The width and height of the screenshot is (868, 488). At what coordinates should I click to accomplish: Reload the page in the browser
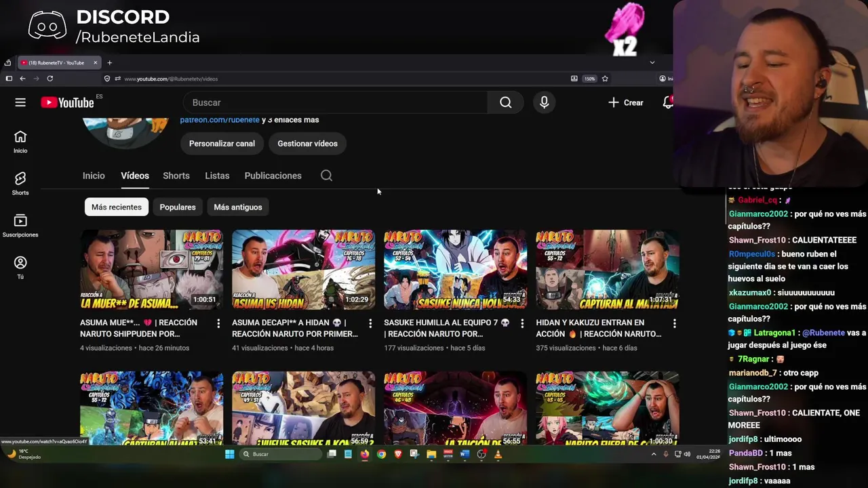[x=50, y=79]
